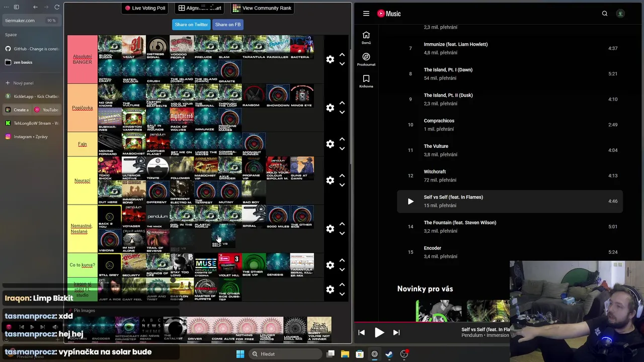Share tier list on Twitter
Viewport: 644px width, 362px height.
[x=191, y=25]
